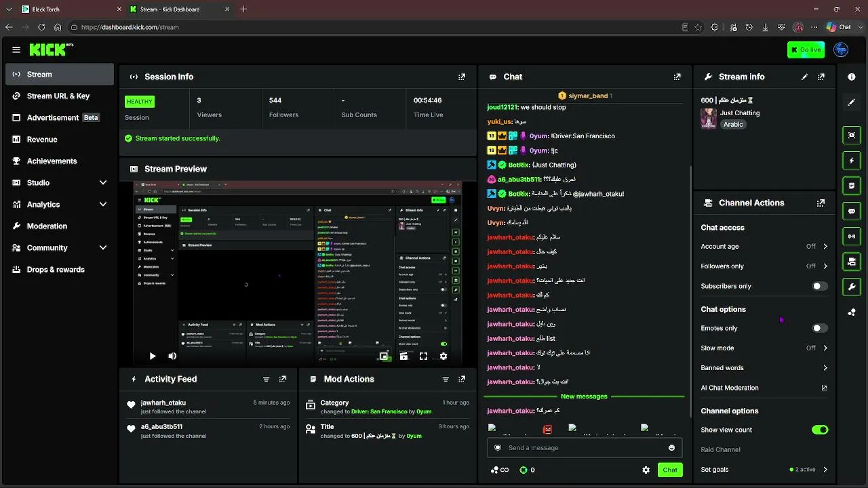Image resolution: width=868 pixels, height=488 pixels.
Task: Play the stream preview
Action: (152, 356)
